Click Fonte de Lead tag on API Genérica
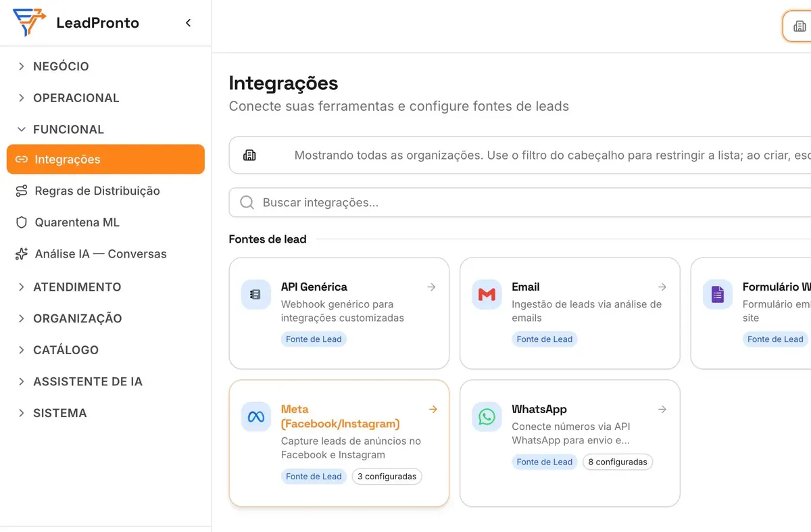Image resolution: width=811 pixels, height=532 pixels. click(x=314, y=339)
